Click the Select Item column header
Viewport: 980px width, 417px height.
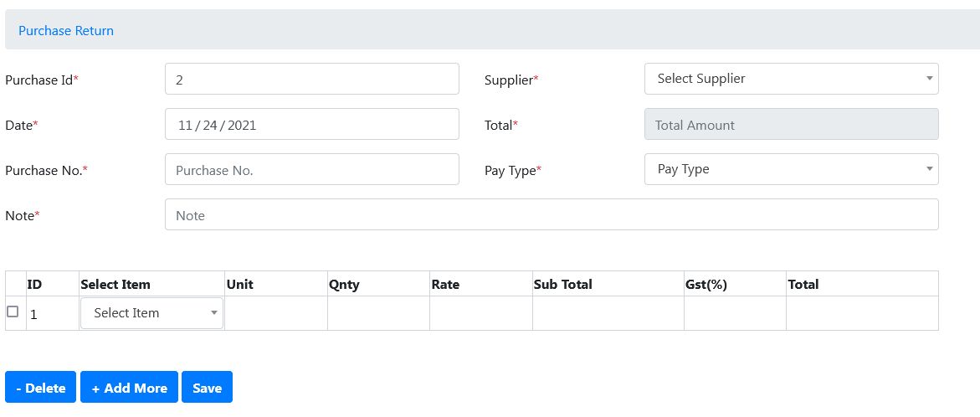115,284
